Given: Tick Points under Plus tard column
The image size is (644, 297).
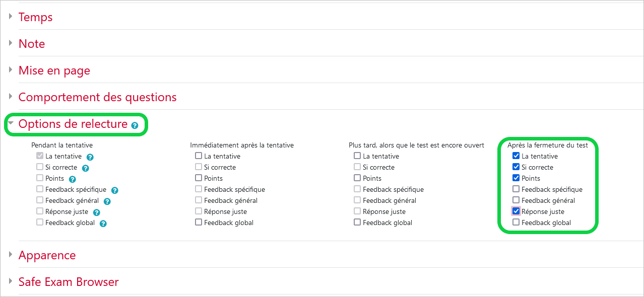Looking at the screenshot, I should click(357, 178).
